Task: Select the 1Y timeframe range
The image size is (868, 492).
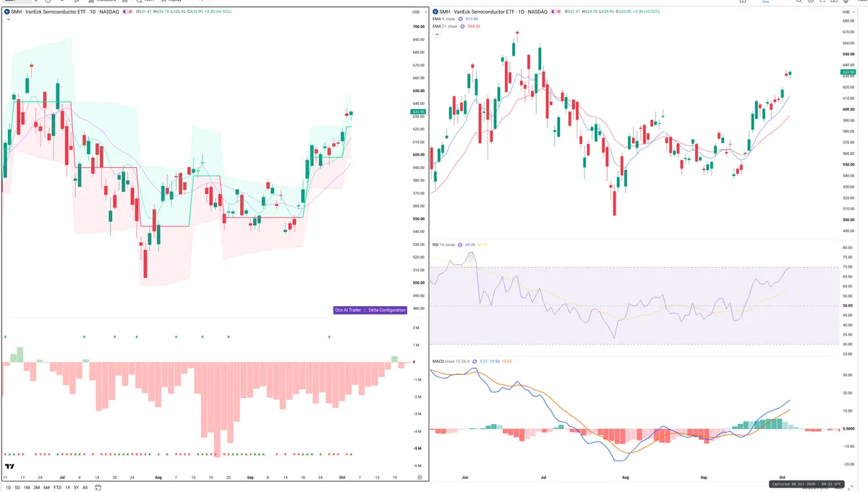Action: point(67,488)
